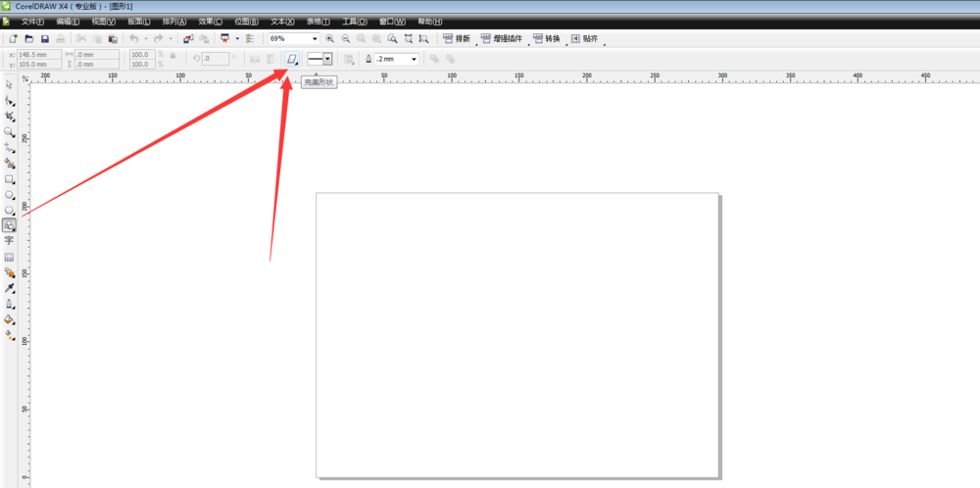Screen dimensions: 980x488
Task: Select the Outline pen tool
Action: click(x=10, y=305)
